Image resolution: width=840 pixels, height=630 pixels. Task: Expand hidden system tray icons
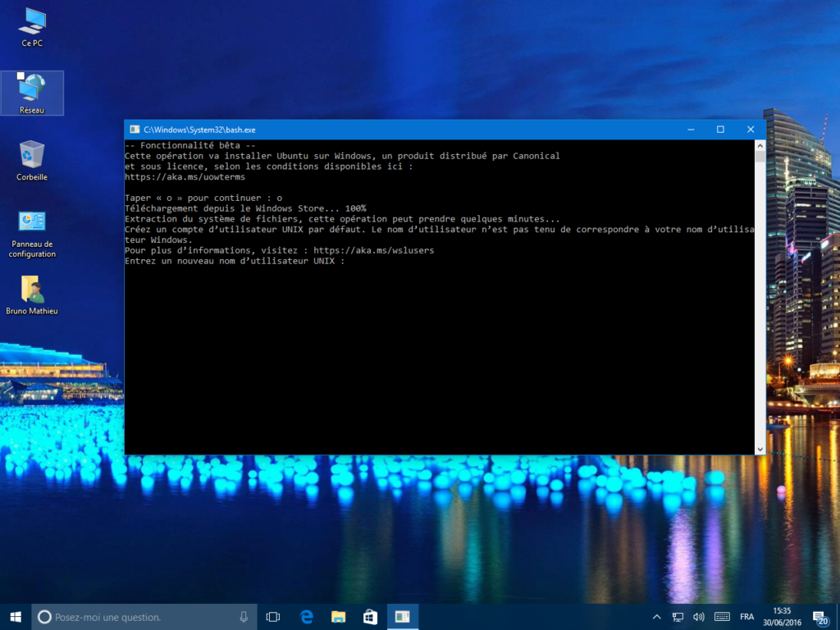656,616
